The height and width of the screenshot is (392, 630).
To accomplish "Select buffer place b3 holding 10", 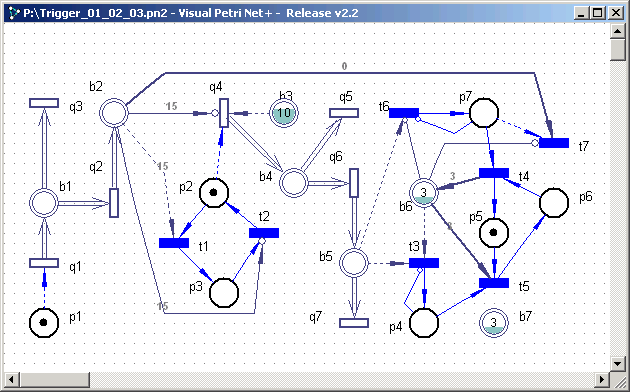I will click(x=284, y=113).
